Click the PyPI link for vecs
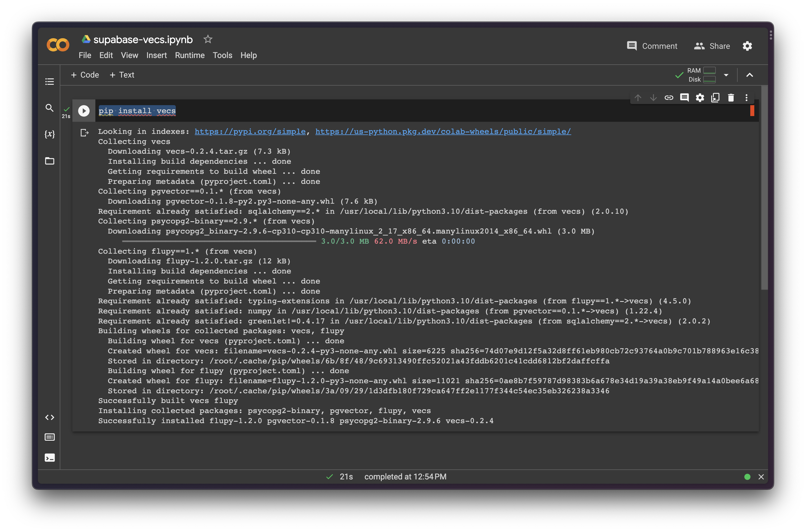Image resolution: width=806 pixels, height=532 pixels. tap(250, 131)
